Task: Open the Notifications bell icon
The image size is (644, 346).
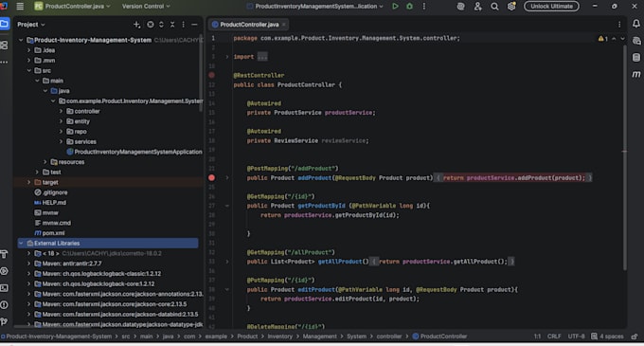Action: [x=635, y=24]
